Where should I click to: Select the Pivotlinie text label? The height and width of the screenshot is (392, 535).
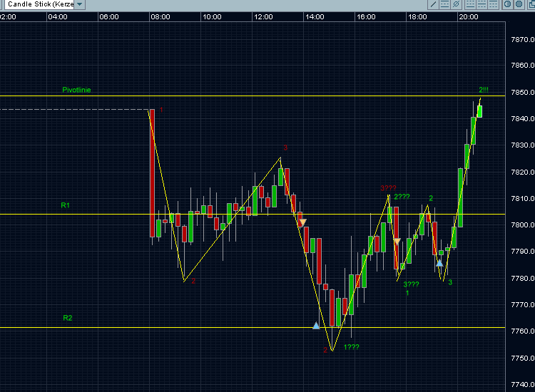(x=76, y=90)
